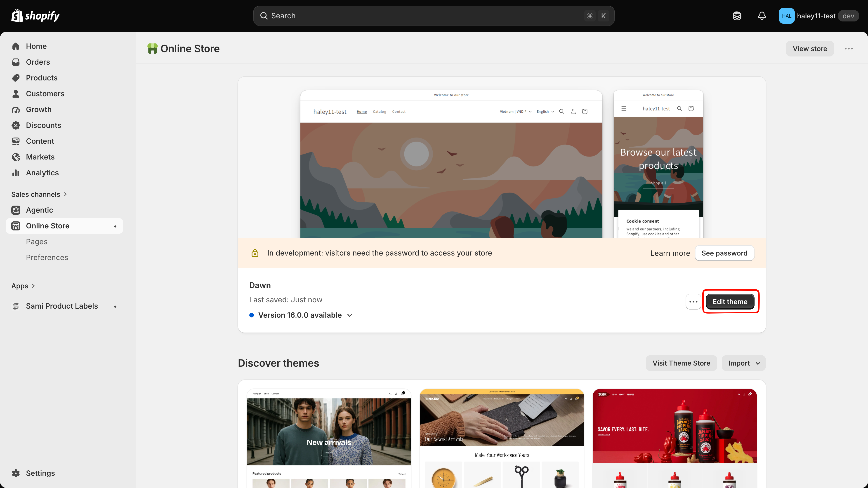Click the mobile theme preview thumbnail
The width and height of the screenshot is (868, 488).
pyautogui.click(x=658, y=164)
